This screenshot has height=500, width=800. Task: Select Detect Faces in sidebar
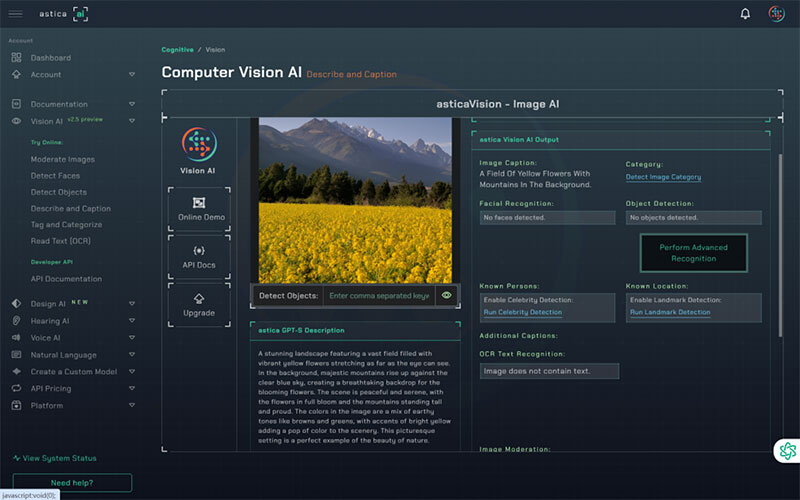55,176
